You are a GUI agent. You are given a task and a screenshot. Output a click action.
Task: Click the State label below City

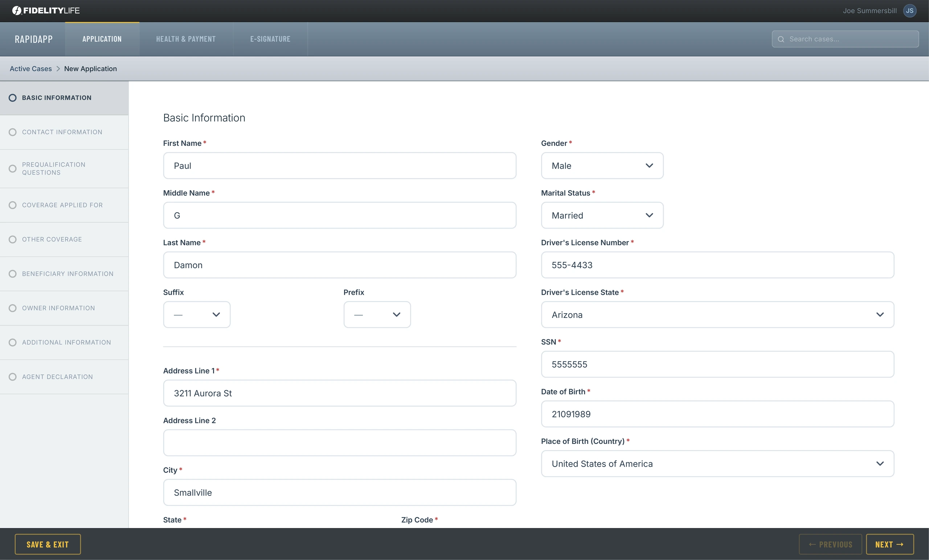click(x=172, y=520)
